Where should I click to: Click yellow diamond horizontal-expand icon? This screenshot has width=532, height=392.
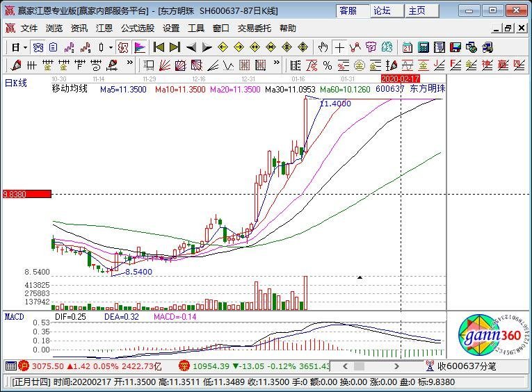tap(255, 47)
